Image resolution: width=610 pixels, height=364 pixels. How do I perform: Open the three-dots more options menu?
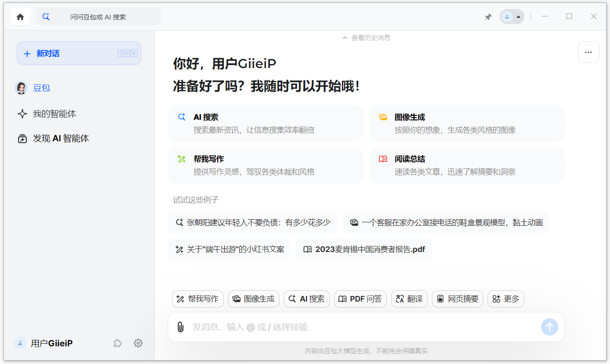click(588, 52)
